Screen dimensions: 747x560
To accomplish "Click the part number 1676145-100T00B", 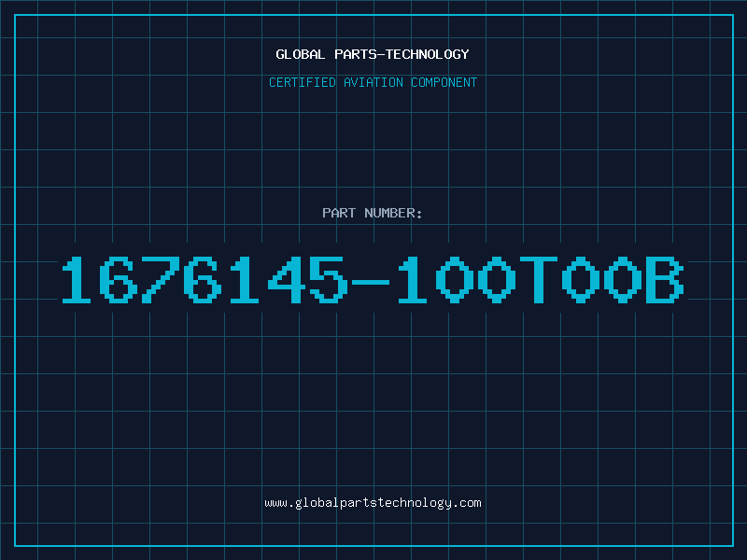I will click(373, 280).
